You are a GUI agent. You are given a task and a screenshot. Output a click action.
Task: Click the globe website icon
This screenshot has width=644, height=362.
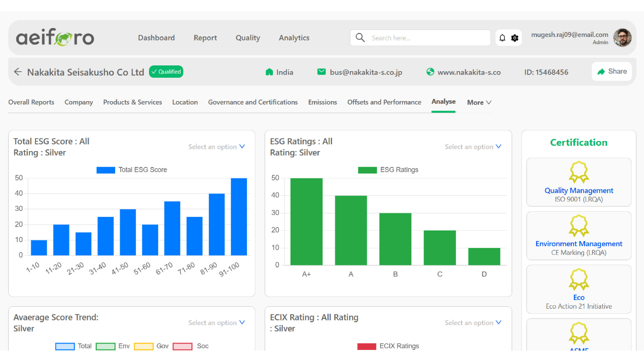pyautogui.click(x=430, y=72)
